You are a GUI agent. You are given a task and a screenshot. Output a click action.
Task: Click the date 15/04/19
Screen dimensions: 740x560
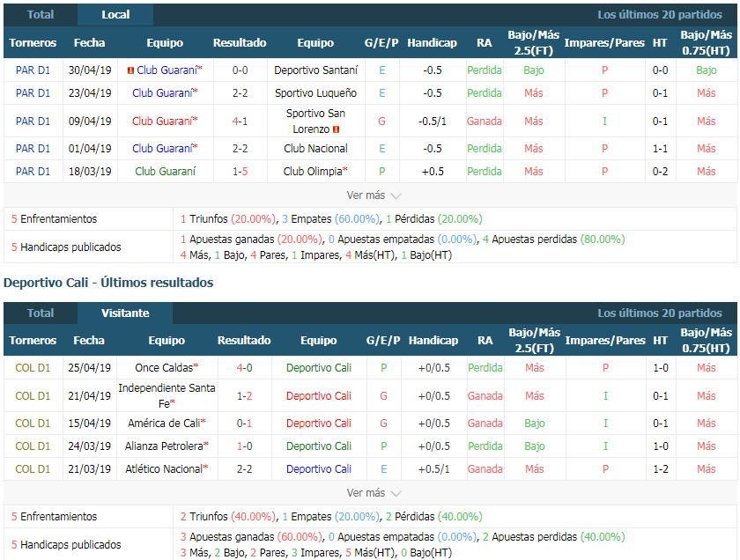tap(89, 424)
